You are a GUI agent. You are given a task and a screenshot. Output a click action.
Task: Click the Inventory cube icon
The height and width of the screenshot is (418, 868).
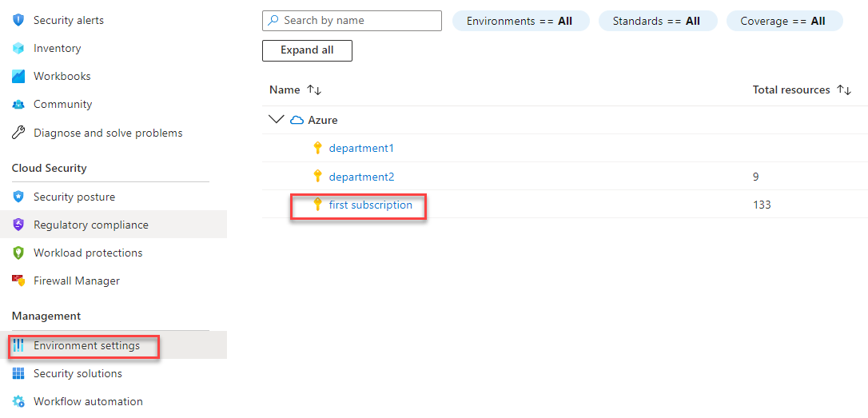[x=18, y=48]
